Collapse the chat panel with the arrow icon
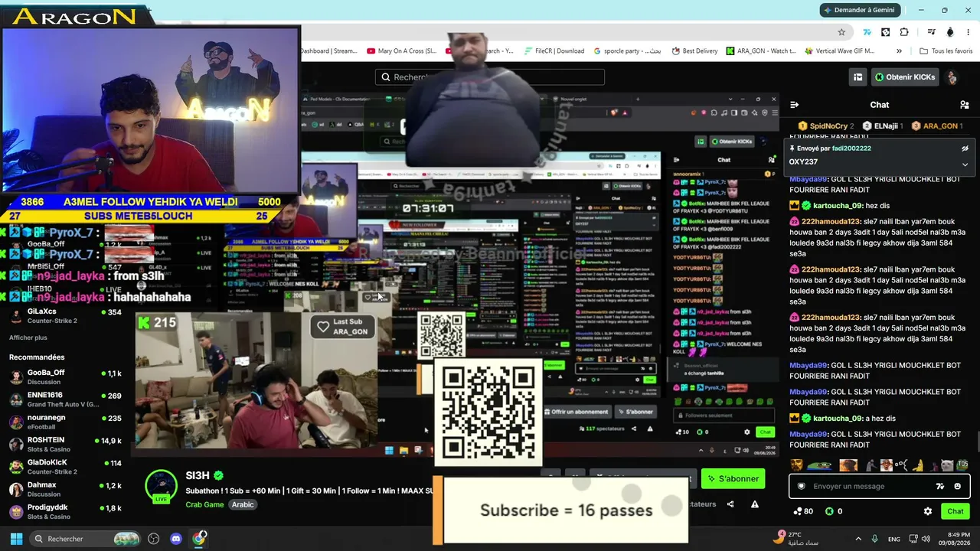Viewport: 980px width, 551px height. click(795, 105)
